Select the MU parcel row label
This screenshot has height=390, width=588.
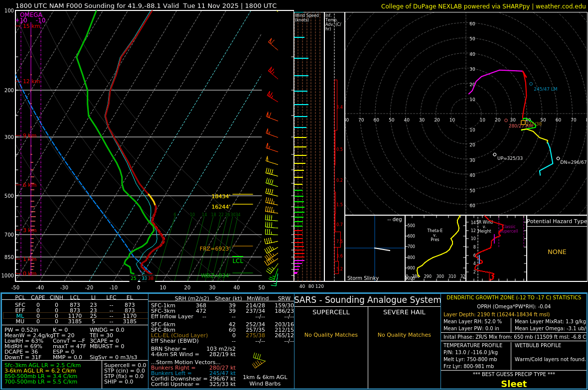point(20,321)
